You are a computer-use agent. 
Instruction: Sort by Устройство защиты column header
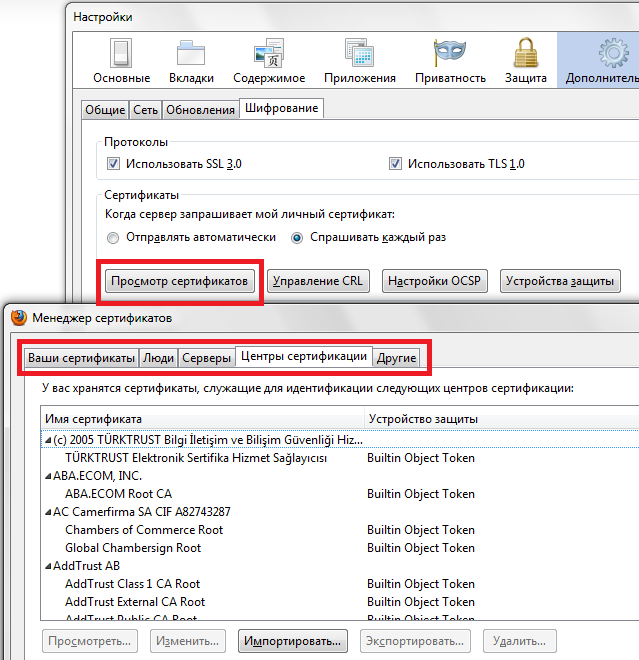pos(502,419)
